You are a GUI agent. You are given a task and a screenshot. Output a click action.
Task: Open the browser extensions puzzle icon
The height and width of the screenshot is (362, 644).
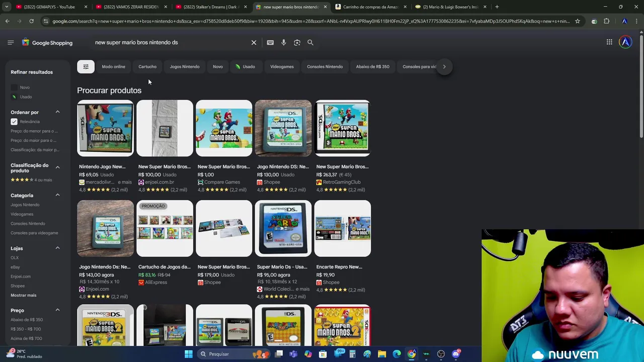[x=606, y=21]
